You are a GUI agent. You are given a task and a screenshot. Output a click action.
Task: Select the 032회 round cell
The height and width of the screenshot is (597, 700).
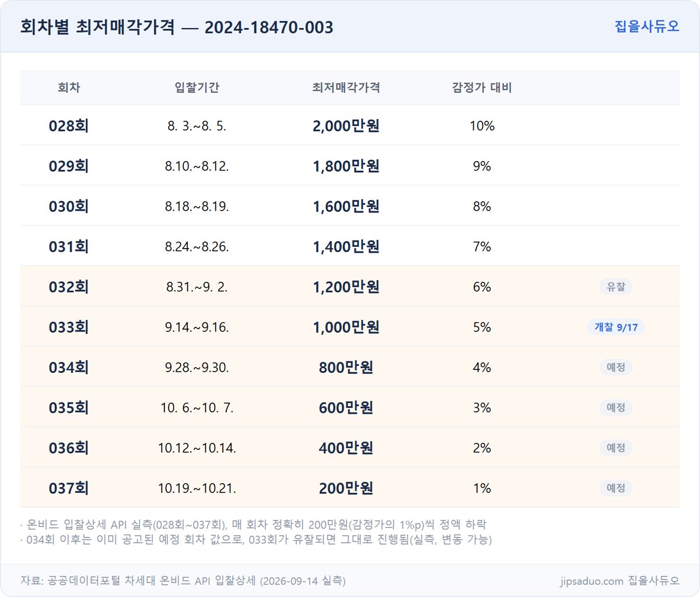pos(69,287)
